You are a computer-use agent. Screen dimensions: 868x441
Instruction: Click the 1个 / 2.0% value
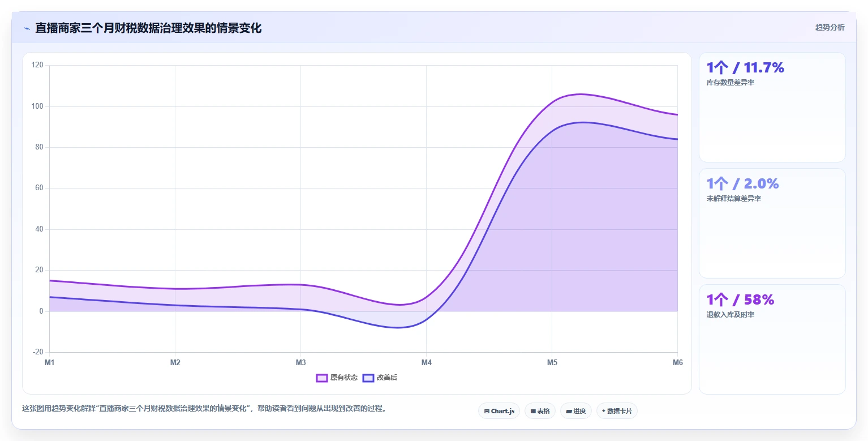[x=742, y=184]
